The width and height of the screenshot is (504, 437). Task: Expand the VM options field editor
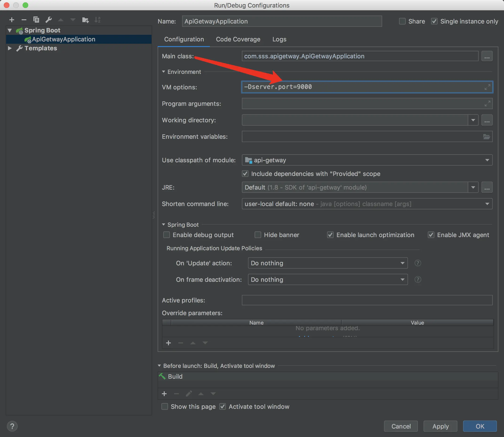487,87
